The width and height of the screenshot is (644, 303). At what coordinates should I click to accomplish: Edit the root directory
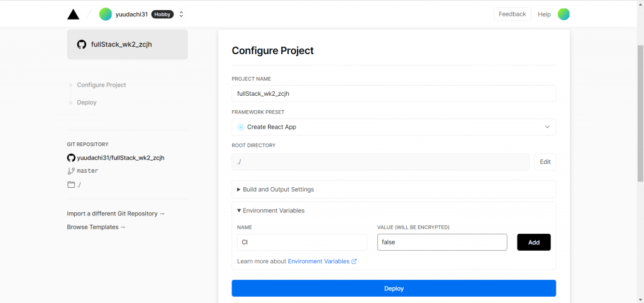[x=545, y=162]
